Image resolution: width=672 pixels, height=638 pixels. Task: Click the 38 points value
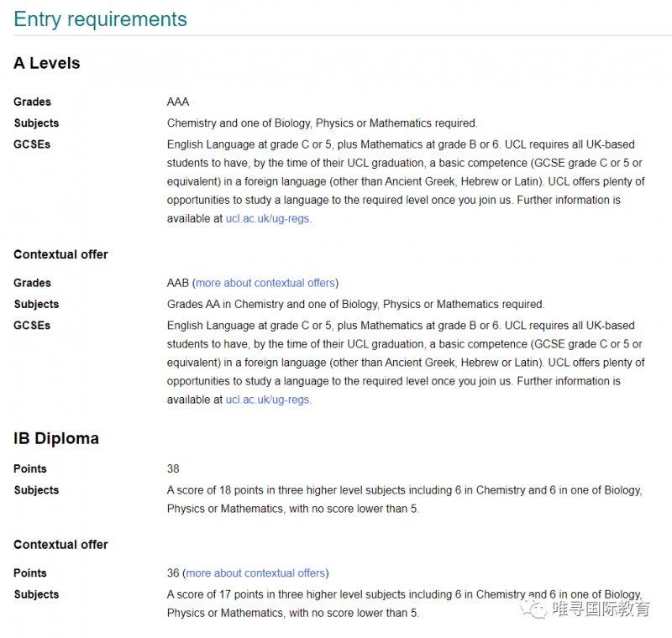tap(173, 469)
